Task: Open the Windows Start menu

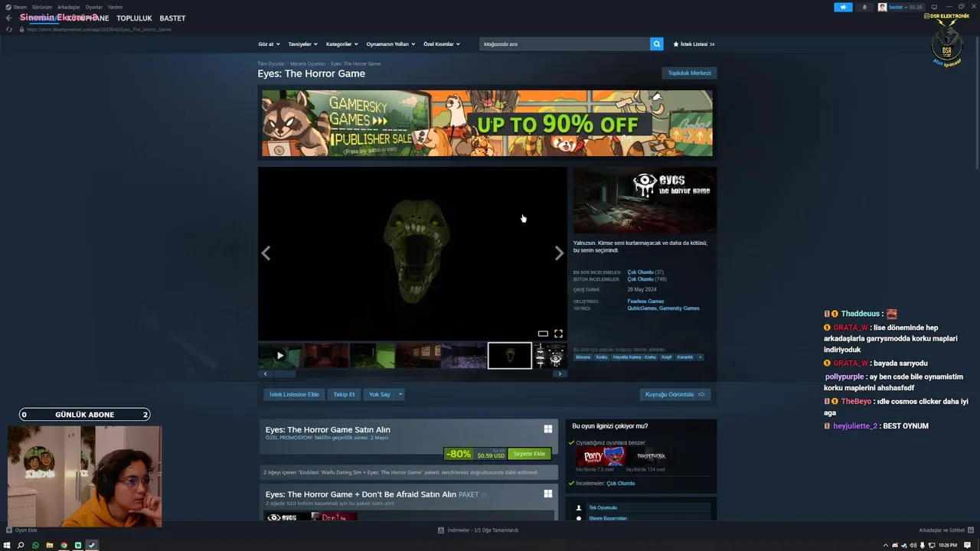Action: point(7,546)
